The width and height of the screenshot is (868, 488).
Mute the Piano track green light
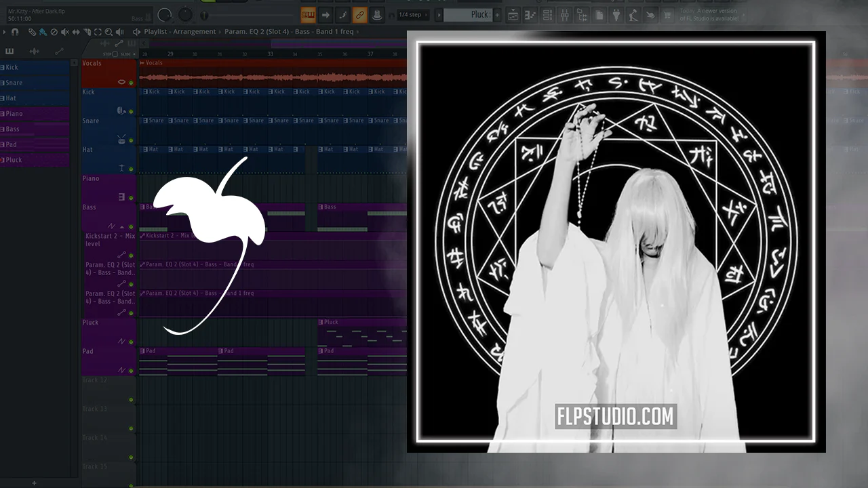pos(131,198)
